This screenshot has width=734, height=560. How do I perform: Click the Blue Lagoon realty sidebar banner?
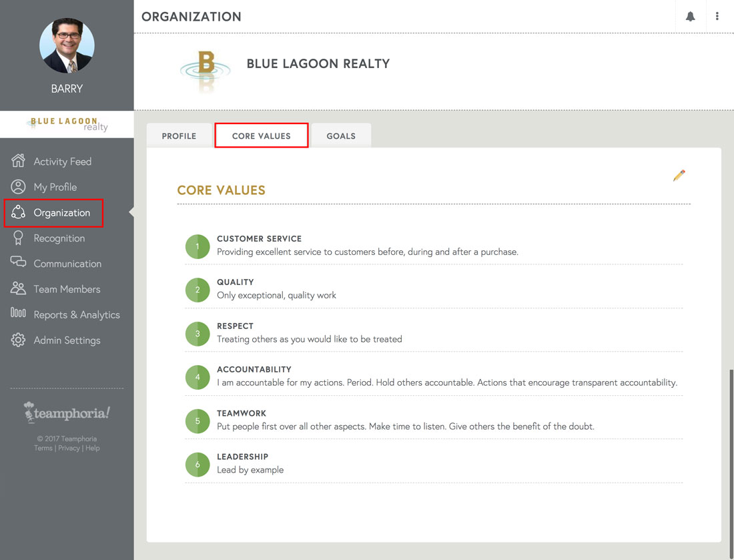point(67,124)
